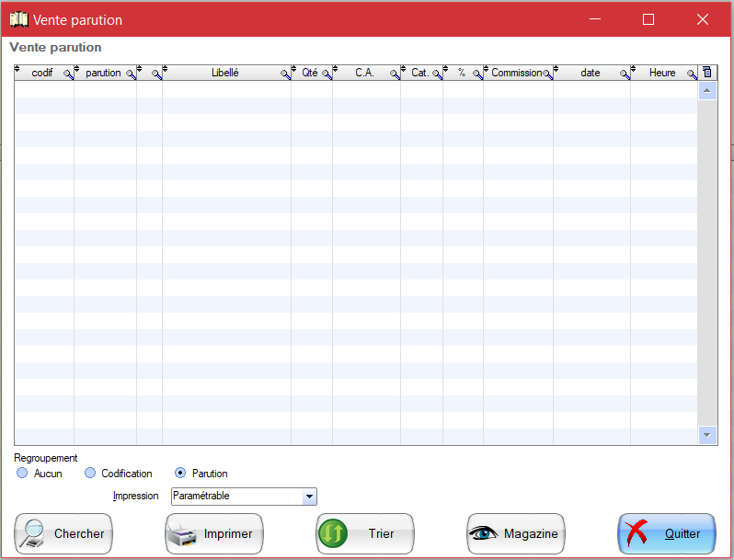Click the table scrollbar down arrow
Image resolution: width=734 pixels, height=560 pixels.
(706, 435)
